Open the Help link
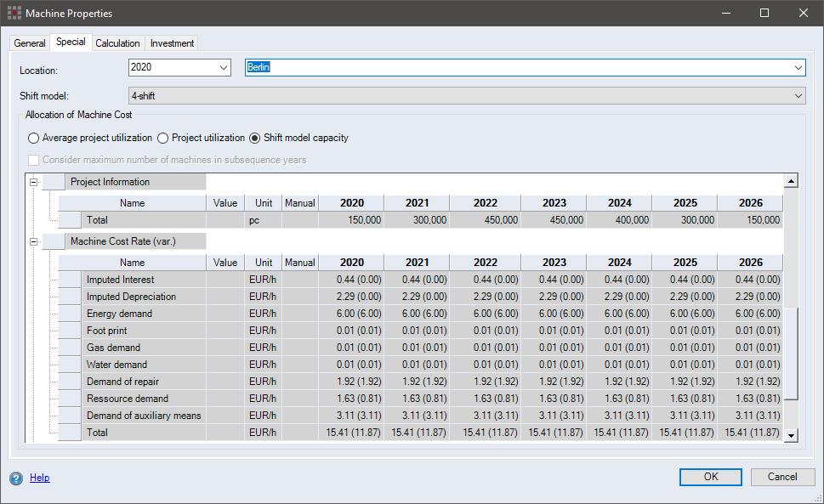Image resolution: width=824 pixels, height=504 pixels. point(39,478)
